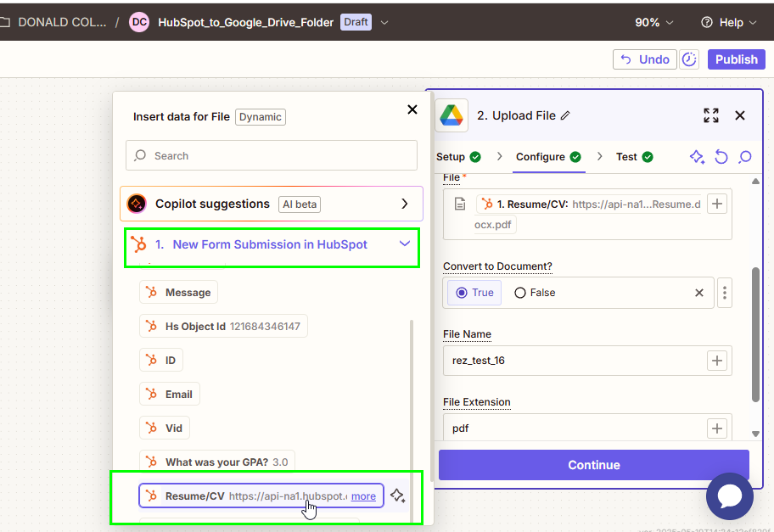Image resolution: width=774 pixels, height=532 pixels.
Task: Clear the Convert to Document selection
Action: point(699,293)
